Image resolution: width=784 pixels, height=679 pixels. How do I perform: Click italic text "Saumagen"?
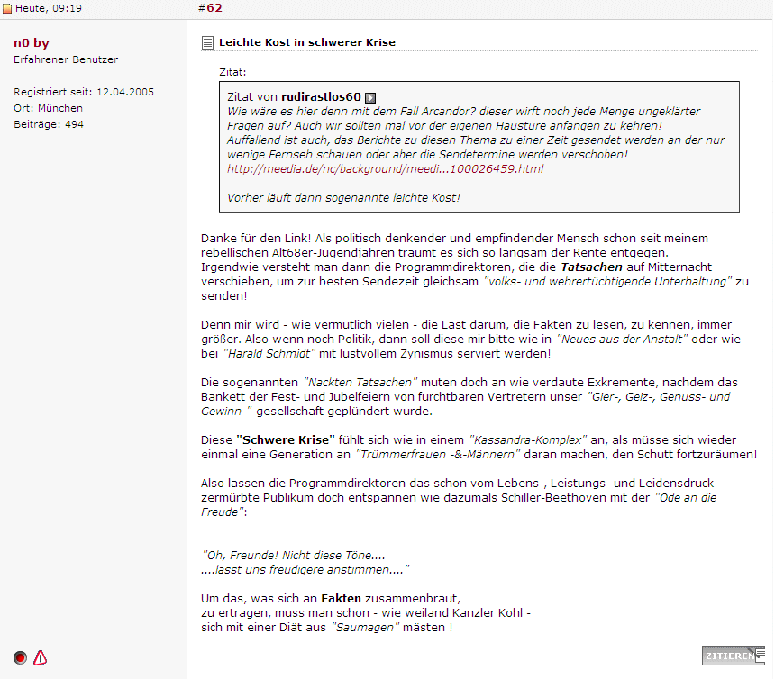(x=365, y=628)
